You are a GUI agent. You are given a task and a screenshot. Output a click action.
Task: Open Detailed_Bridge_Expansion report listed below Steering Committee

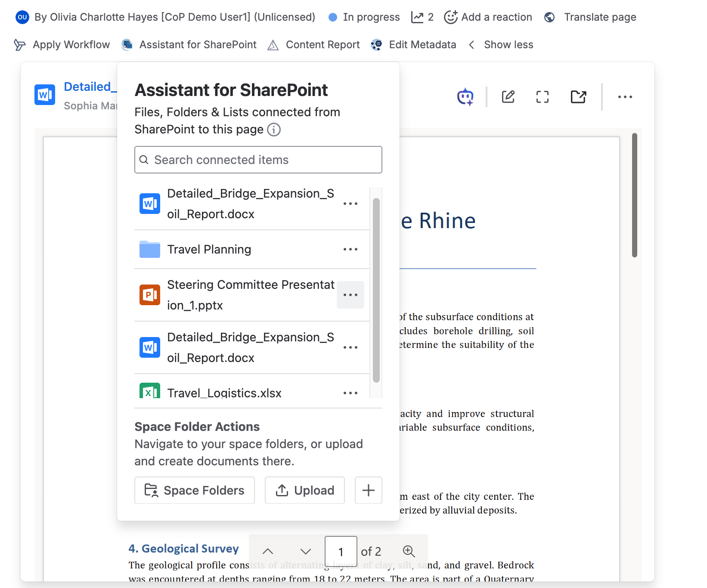[x=251, y=347]
